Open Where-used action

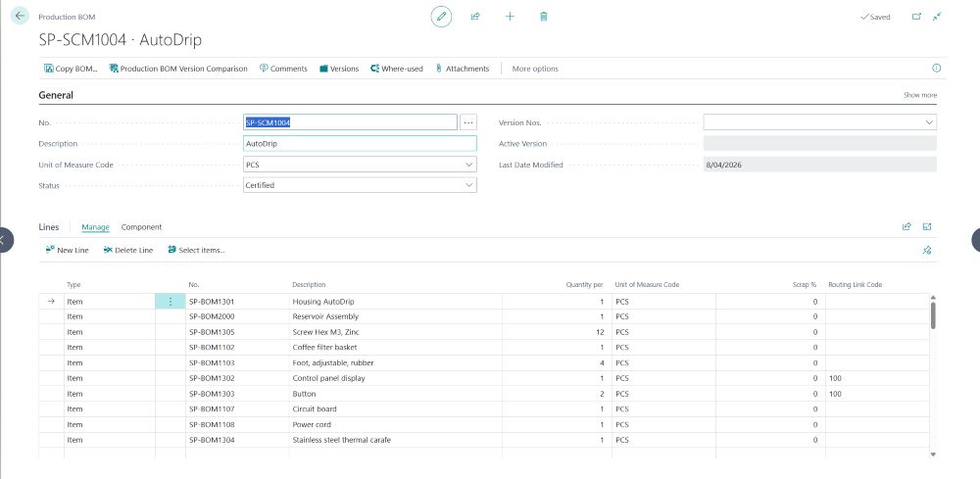pyautogui.click(x=396, y=69)
